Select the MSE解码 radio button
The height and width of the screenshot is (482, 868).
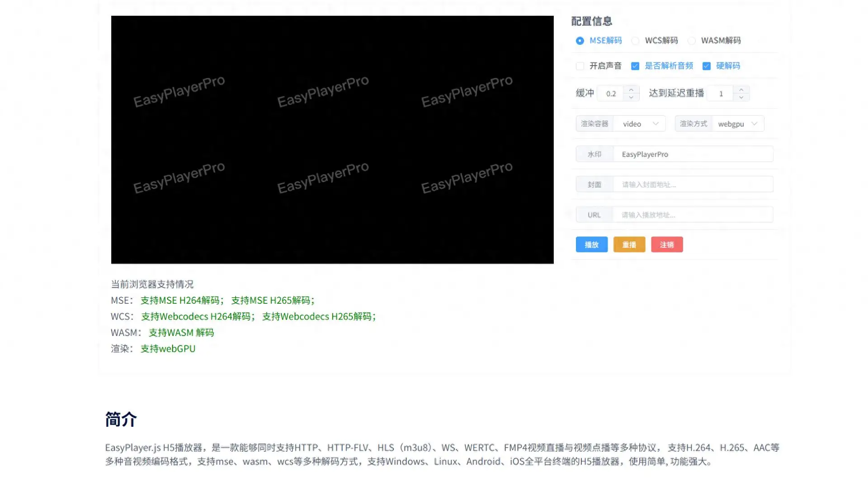pyautogui.click(x=580, y=41)
